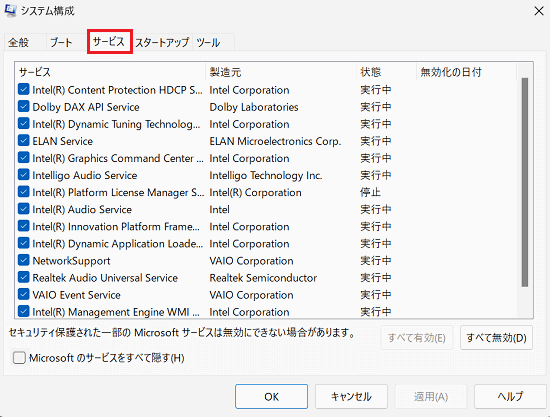Toggle Intel(R) Platform License Manager checkbox
Viewport: 550px width, 417px height.
point(24,192)
